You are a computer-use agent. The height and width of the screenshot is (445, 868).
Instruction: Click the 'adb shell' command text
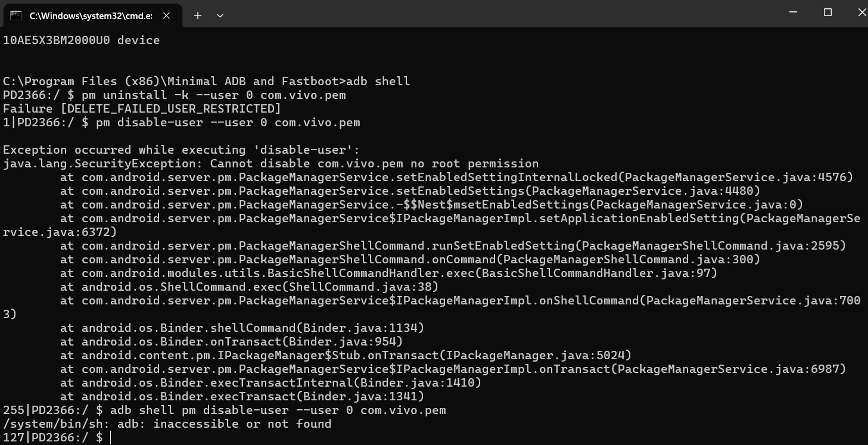tap(378, 82)
